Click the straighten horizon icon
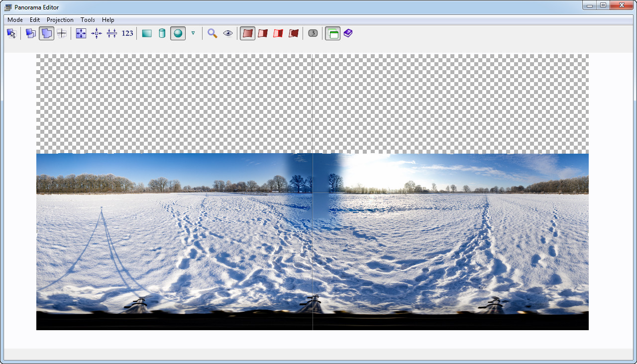637x364 pixels. coord(112,33)
